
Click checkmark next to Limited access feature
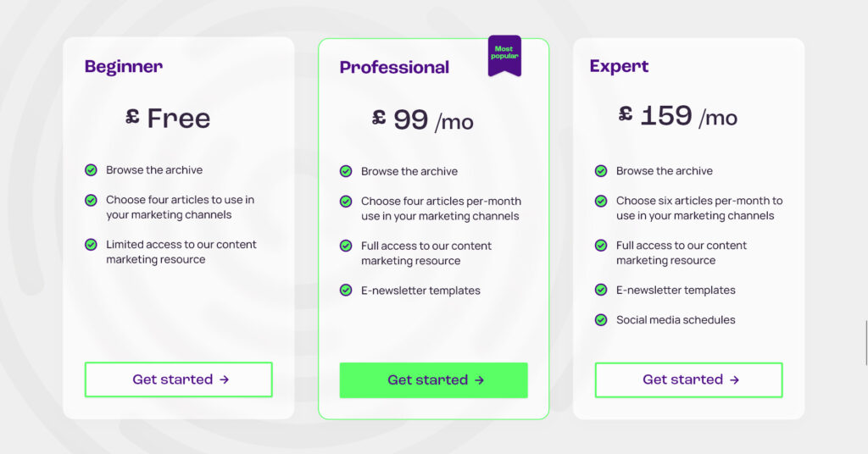(x=91, y=245)
